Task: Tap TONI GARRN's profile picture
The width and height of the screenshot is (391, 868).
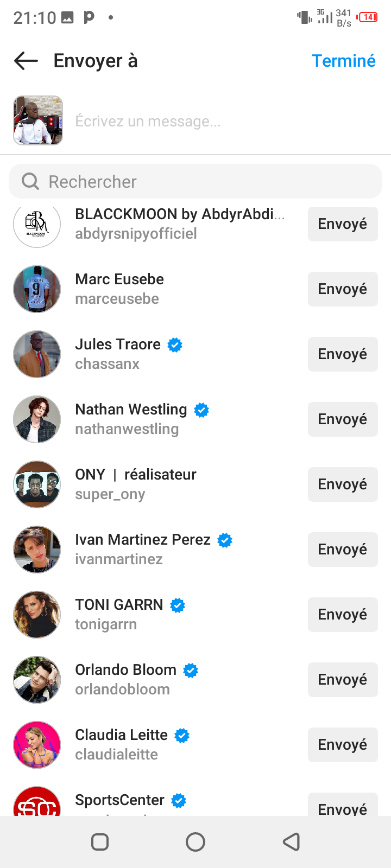Action: [x=37, y=615]
